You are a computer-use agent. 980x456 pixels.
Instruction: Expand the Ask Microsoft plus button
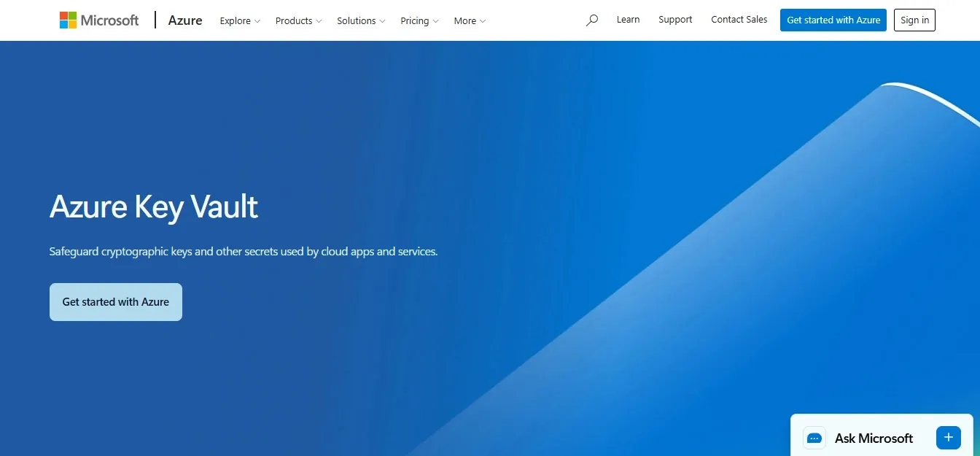pos(948,438)
